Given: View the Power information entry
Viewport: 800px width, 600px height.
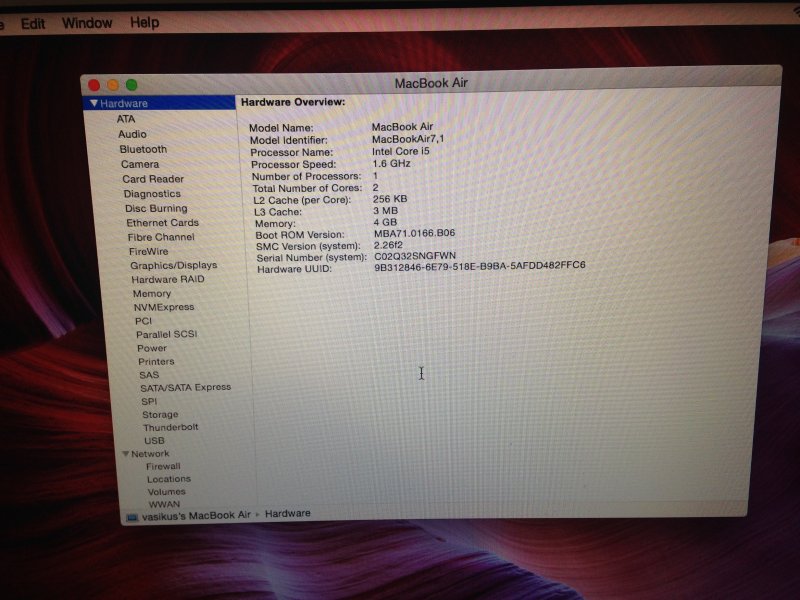Looking at the screenshot, I should click(152, 348).
